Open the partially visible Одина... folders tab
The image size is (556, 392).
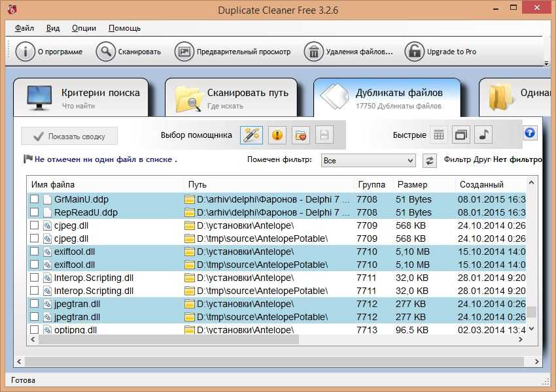[x=514, y=98]
